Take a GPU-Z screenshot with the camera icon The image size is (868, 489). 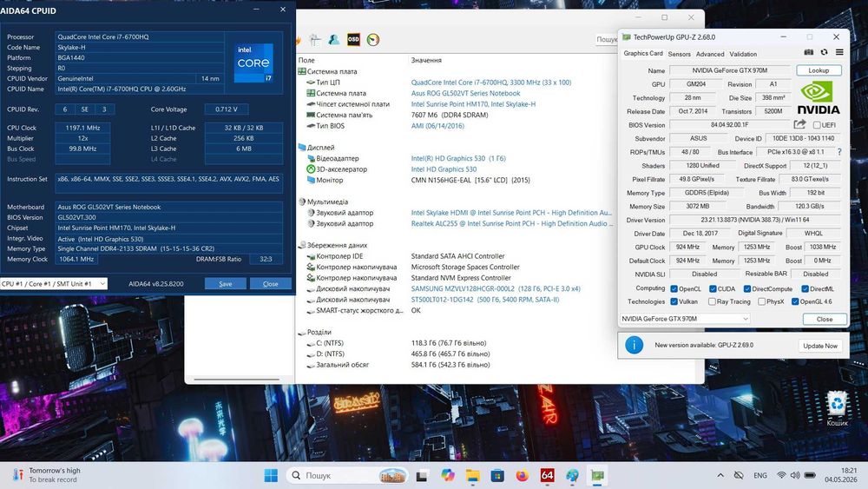tap(809, 52)
